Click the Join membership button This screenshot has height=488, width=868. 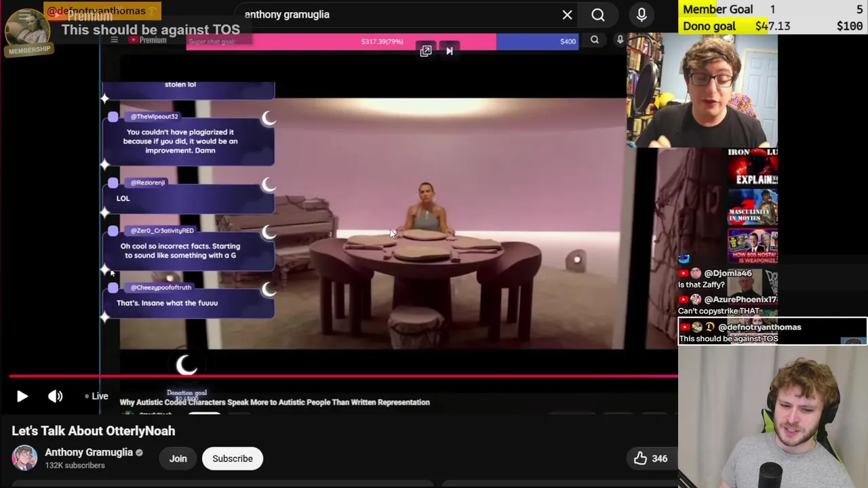(178, 459)
